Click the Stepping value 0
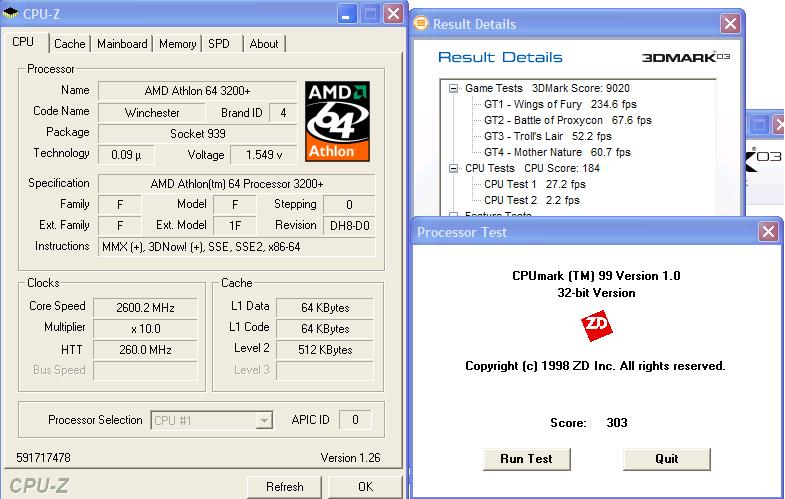Screen dimensions: 785x499 [x=349, y=205]
